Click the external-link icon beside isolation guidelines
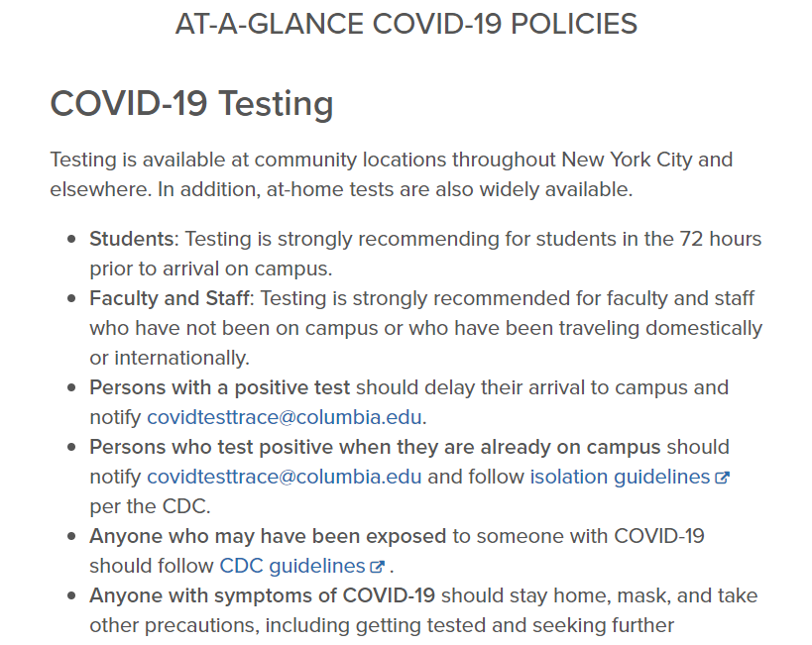 click(722, 478)
